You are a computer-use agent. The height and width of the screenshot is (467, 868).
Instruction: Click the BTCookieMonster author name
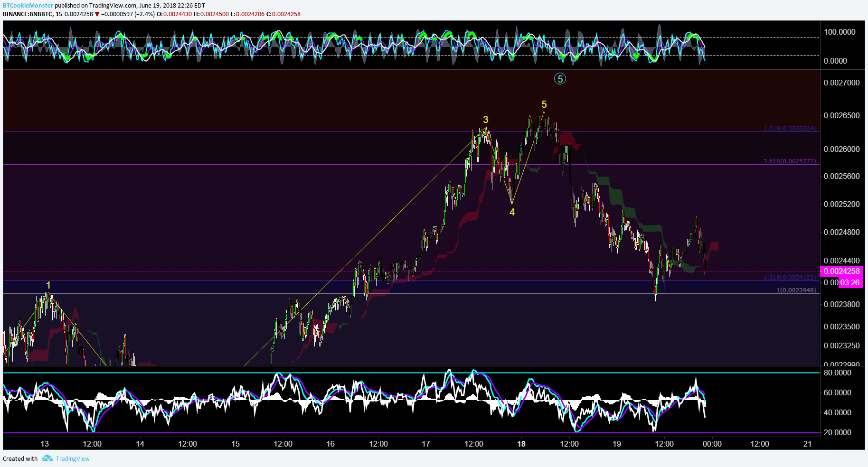28,6
